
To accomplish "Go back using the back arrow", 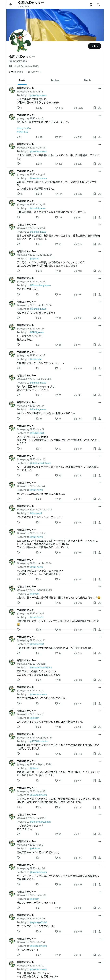I will 11,5.
